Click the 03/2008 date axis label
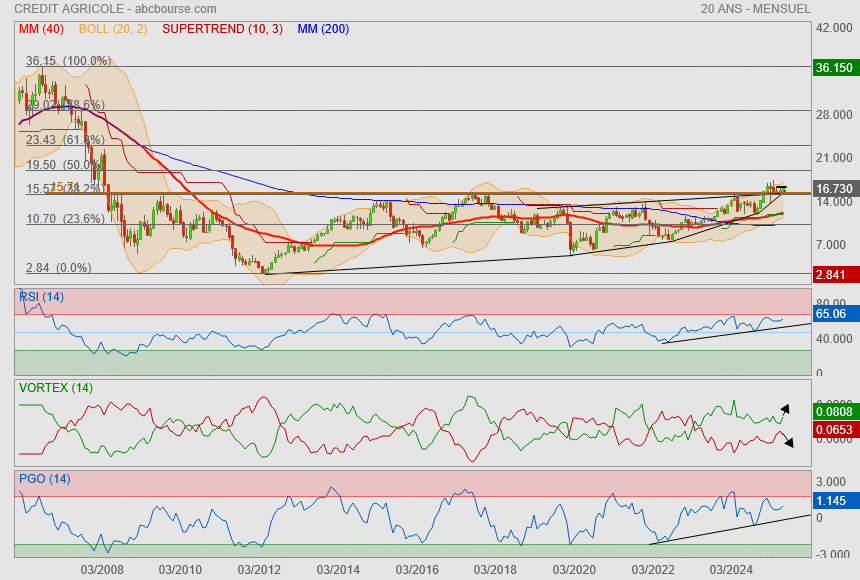The height and width of the screenshot is (580, 860). (102, 570)
